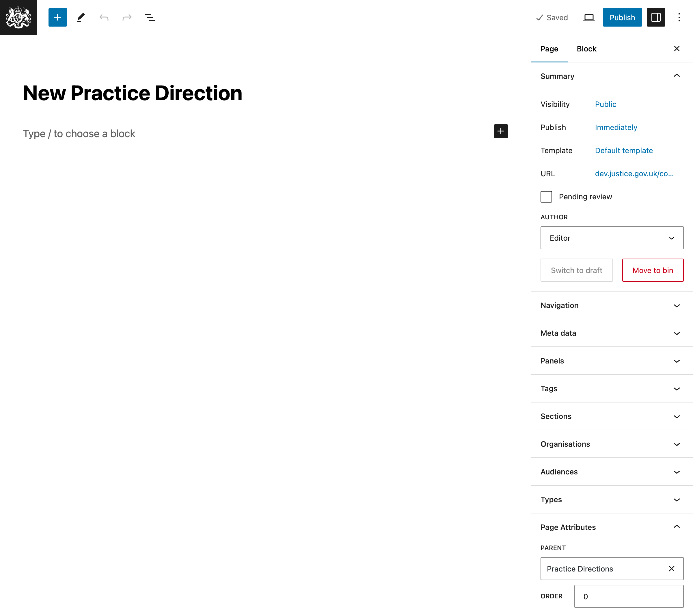This screenshot has width=693, height=616.
Task: Click the Immediately publish link
Action: 616,127
